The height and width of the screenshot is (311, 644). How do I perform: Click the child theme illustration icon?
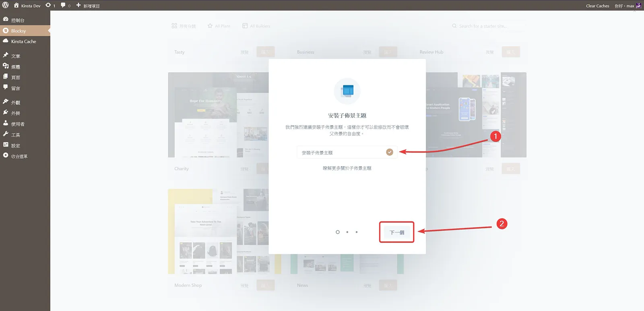tap(347, 91)
